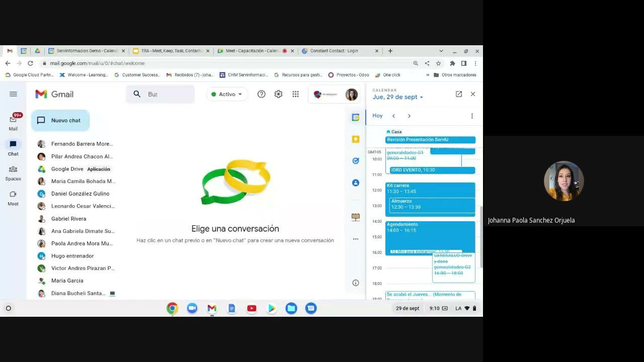Open the Google apps grid
Screen dimensions: 644x362
coord(295,94)
